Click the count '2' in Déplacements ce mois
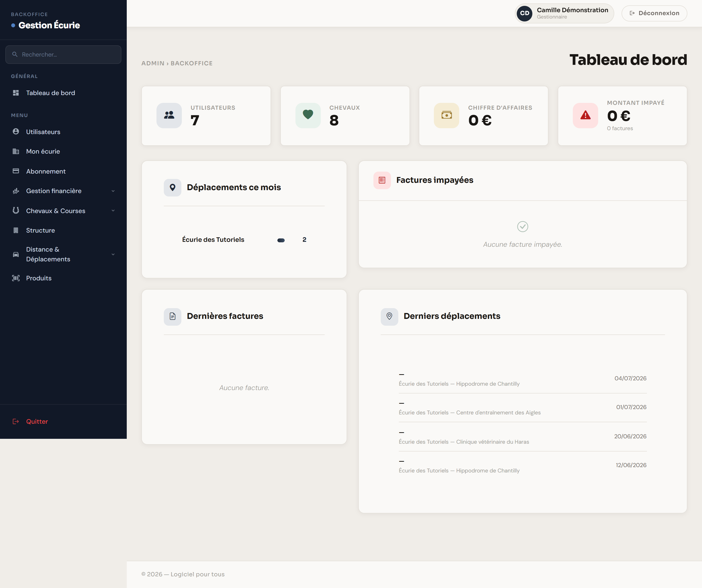 click(304, 240)
